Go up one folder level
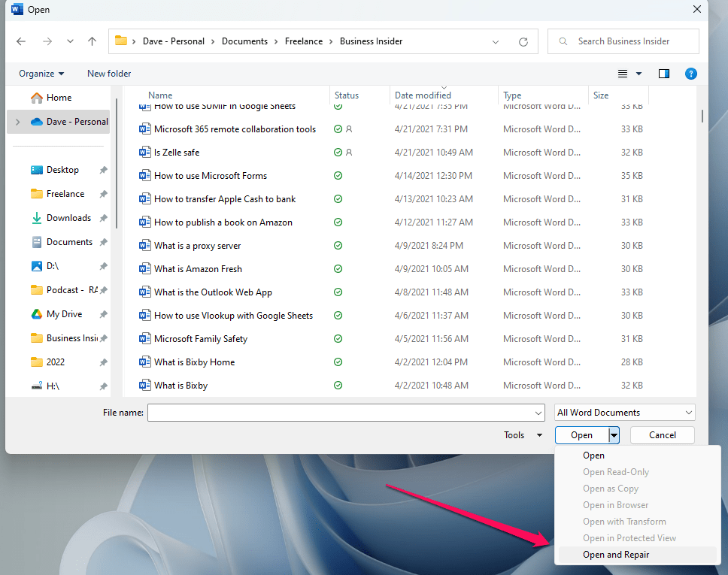Viewport: 728px width, 575px height. pyautogui.click(x=92, y=41)
